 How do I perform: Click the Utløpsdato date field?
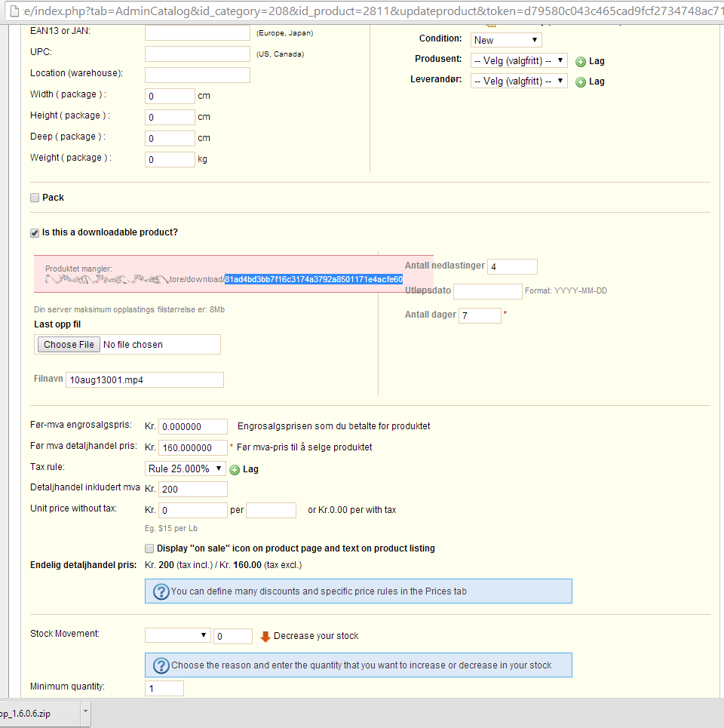click(488, 291)
